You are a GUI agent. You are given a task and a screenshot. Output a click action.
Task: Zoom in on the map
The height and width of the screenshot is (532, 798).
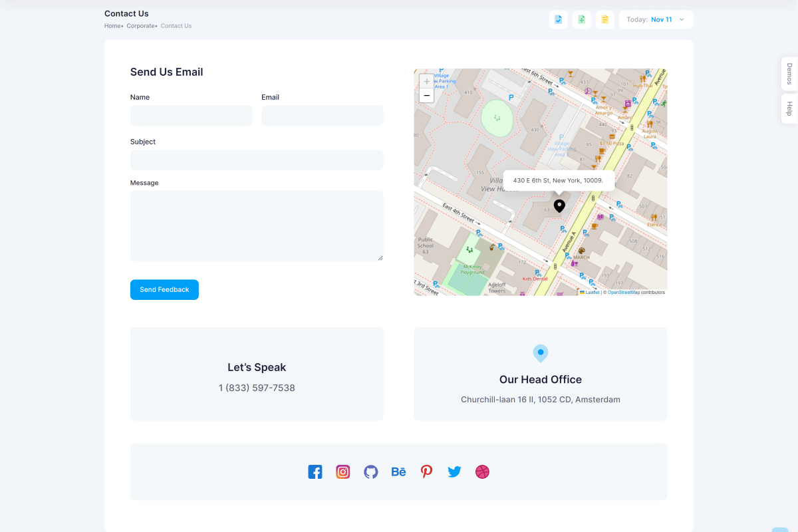[427, 81]
